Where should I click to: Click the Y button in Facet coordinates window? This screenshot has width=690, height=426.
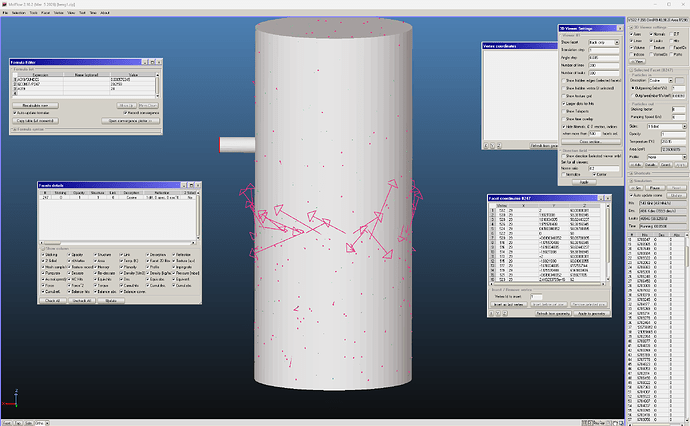(498, 313)
